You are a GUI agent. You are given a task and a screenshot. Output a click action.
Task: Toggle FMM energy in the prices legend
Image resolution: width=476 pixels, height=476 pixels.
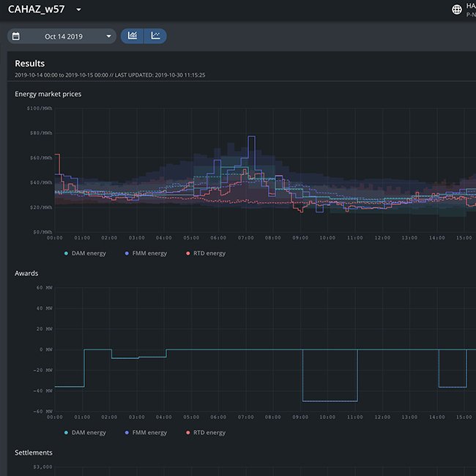tap(146, 253)
